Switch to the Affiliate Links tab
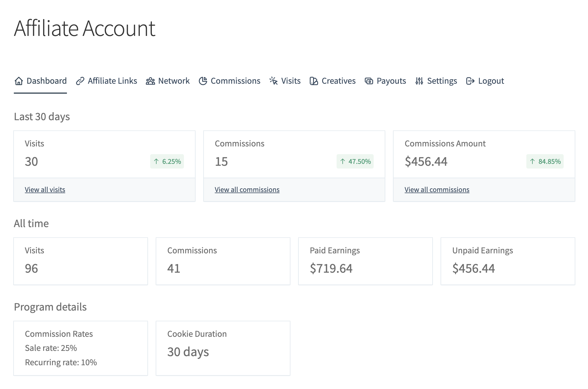Image resolution: width=588 pixels, height=389 pixels. pyautogui.click(x=112, y=81)
